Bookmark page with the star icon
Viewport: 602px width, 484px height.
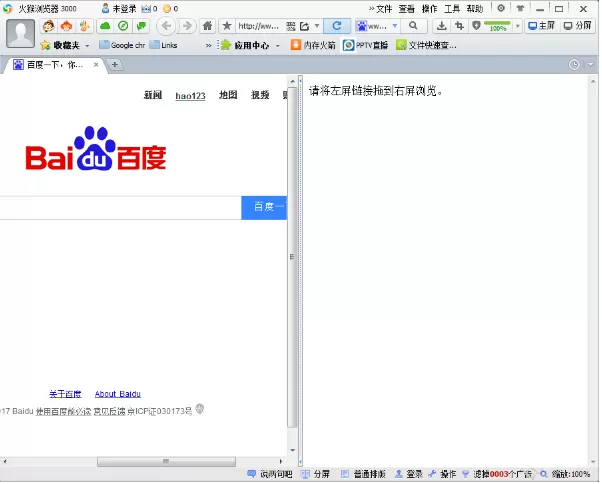pyautogui.click(x=227, y=26)
